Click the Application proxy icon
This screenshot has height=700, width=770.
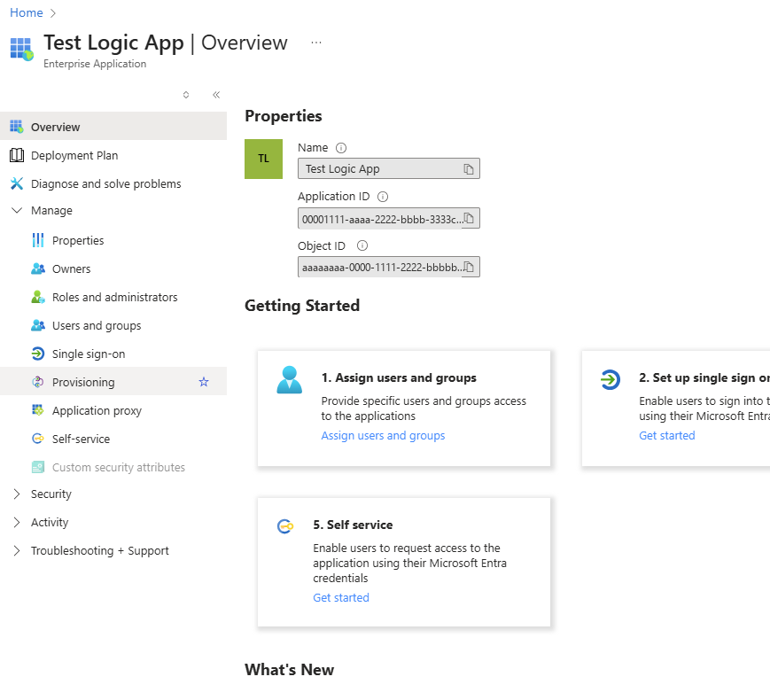38,410
